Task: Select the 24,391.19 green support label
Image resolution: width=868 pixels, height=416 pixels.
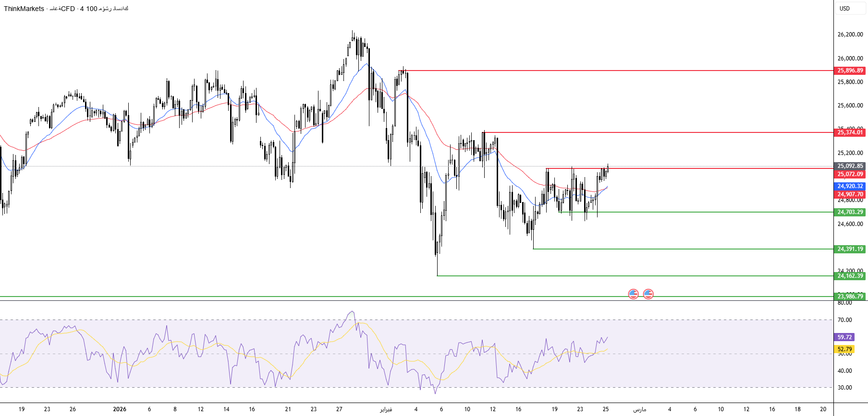Action: [x=850, y=249]
